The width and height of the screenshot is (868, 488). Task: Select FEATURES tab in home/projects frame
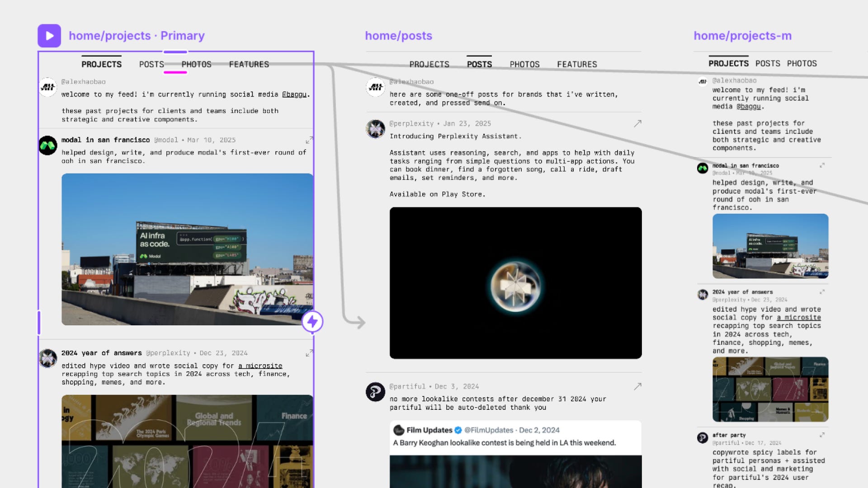[249, 64]
